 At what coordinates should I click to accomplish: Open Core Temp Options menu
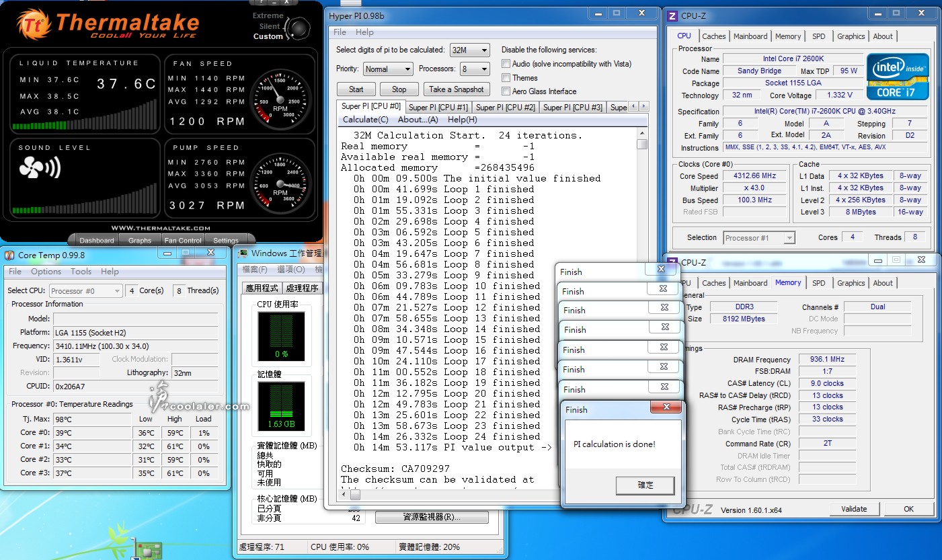pyautogui.click(x=46, y=272)
